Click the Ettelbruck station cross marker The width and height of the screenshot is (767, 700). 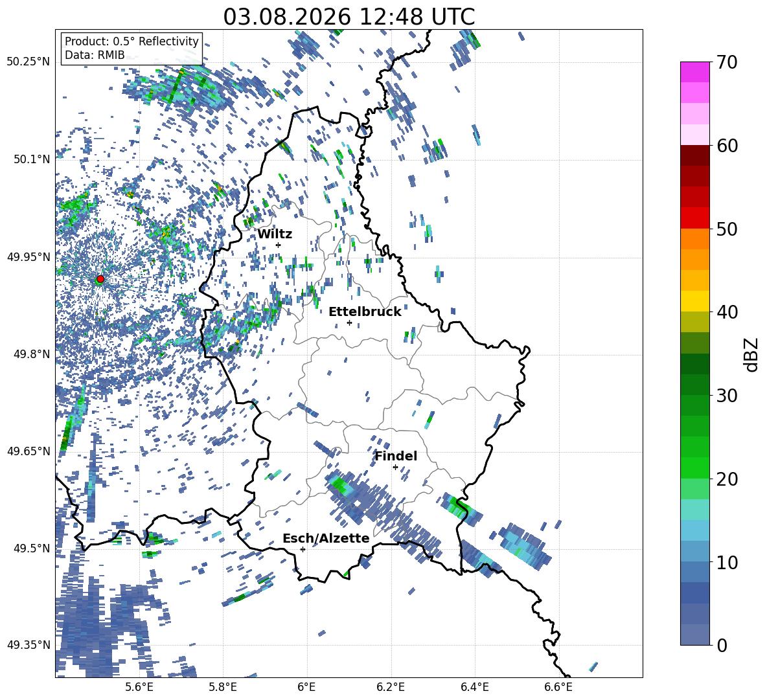(x=349, y=322)
